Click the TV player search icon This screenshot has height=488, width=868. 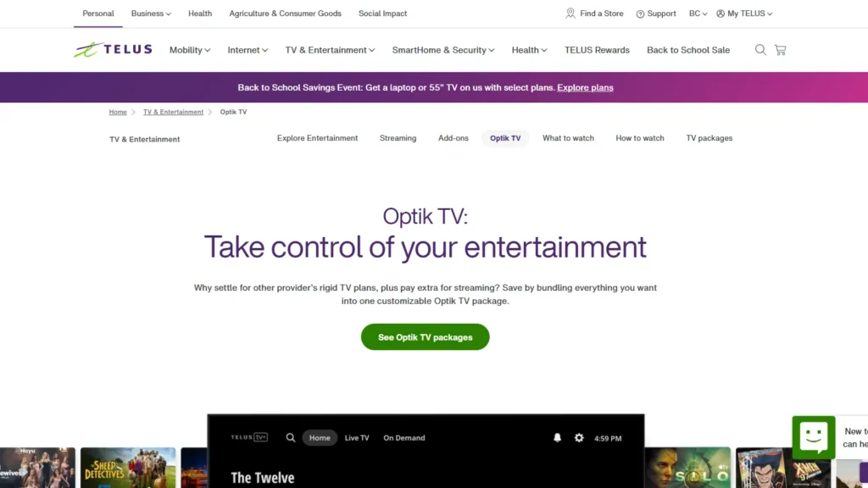coord(291,438)
